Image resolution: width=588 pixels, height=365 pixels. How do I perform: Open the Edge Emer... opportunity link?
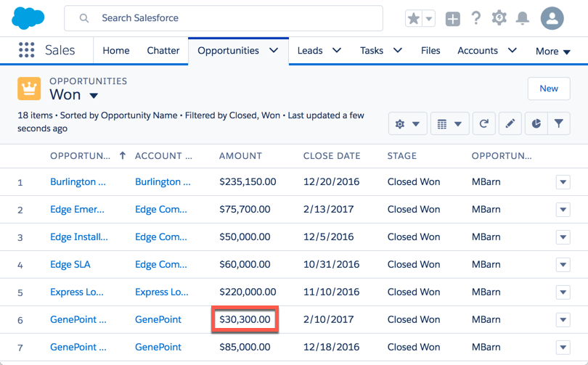[77, 209]
